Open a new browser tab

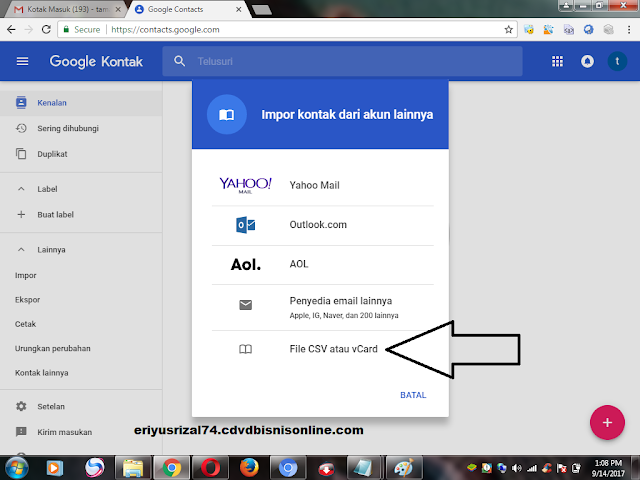(x=262, y=10)
